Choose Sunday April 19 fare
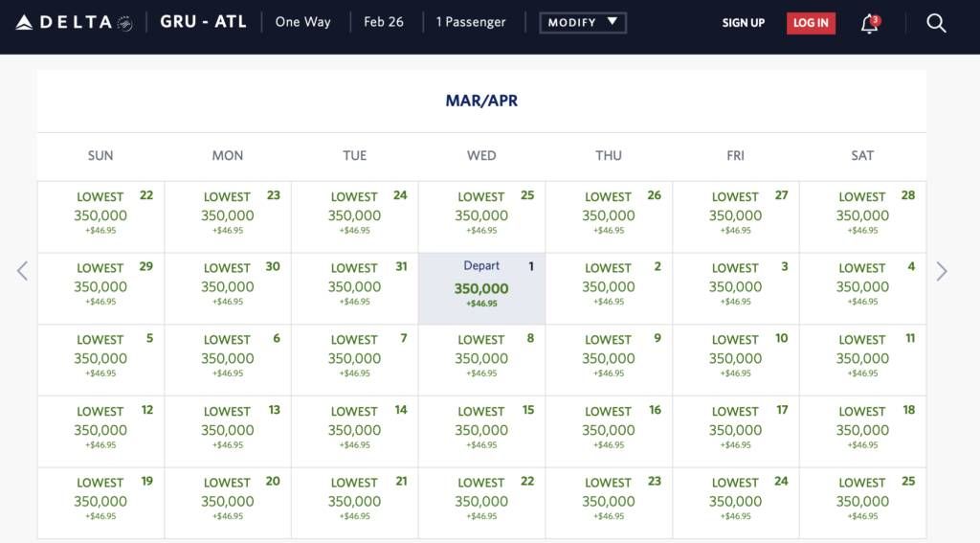This screenshot has width=980, height=543. coord(101,503)
